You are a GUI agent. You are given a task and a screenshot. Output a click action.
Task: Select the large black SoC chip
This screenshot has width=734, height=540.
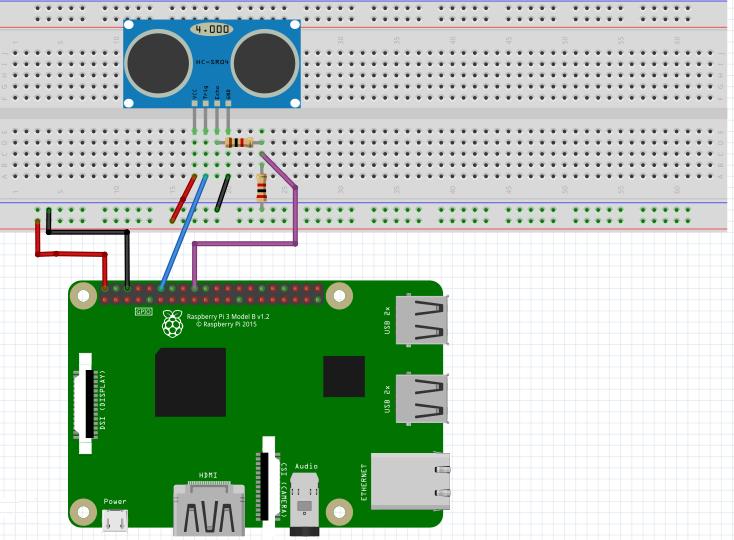point(191,382)
